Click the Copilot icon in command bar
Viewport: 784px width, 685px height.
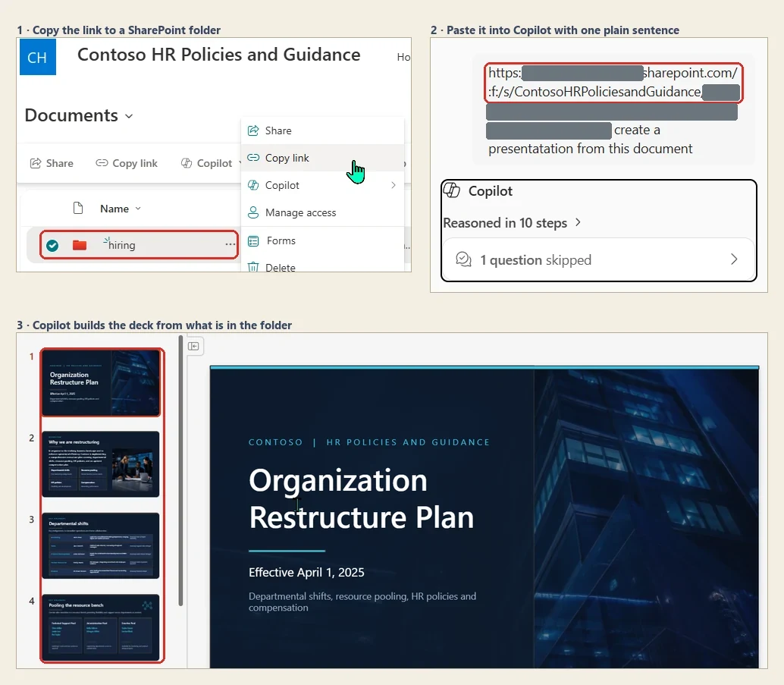click(x=187, y=163)
